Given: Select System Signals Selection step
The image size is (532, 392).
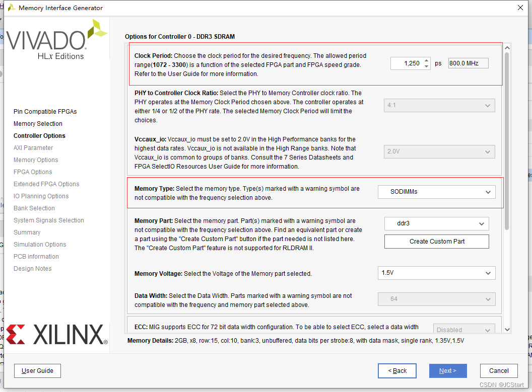Looking at the screenshot, I should pos(49,220).
